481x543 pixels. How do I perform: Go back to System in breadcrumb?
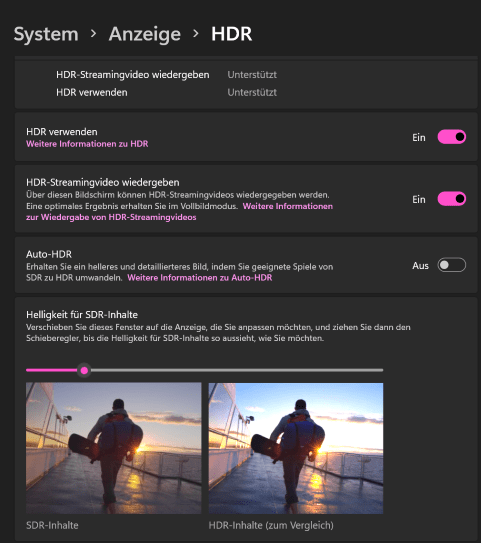pyautogui.click(x=46, y=34)
